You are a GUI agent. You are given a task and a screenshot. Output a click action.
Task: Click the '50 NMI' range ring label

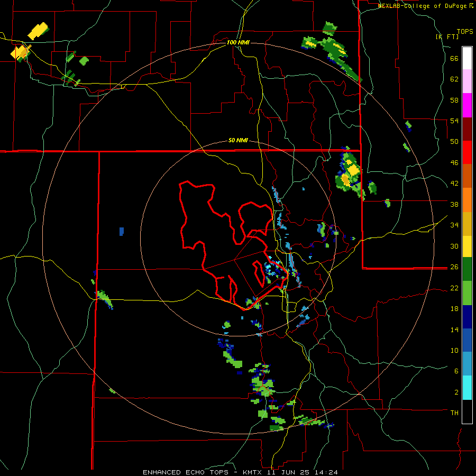[238, 140]
